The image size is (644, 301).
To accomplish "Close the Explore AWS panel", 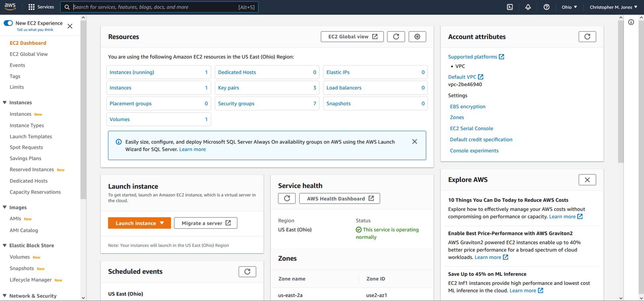I will 587,180.
